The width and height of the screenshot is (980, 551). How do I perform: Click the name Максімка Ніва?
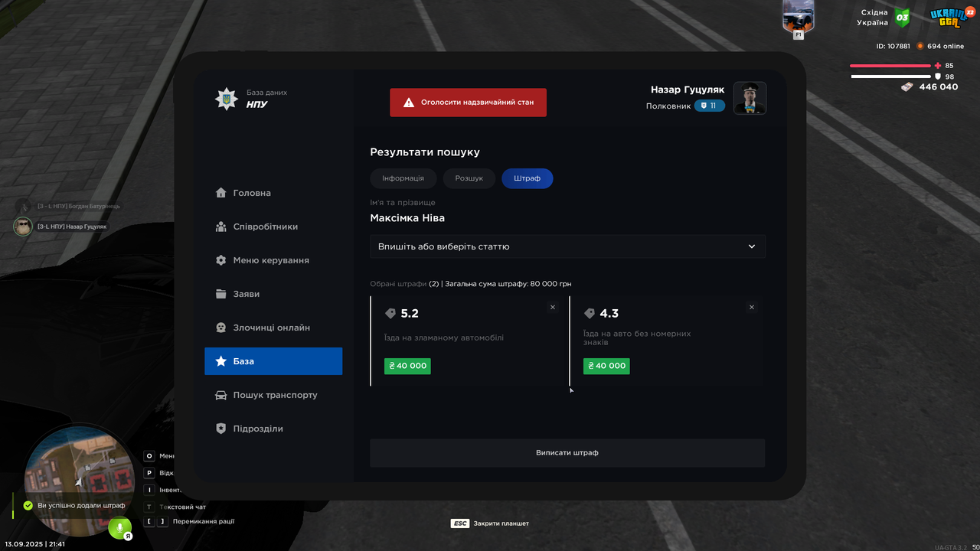pos(407,218)
